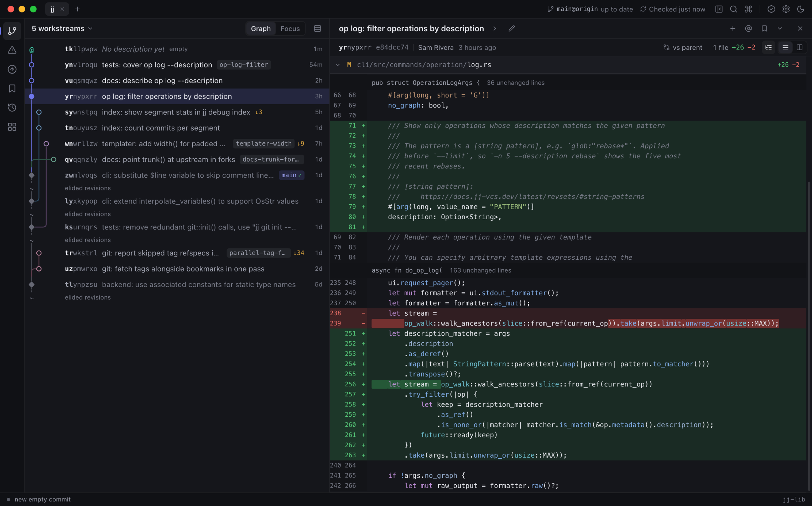This screenshot has width=812, height=506.
Task: Click main@origin up to date status
Action: [590, 9]
